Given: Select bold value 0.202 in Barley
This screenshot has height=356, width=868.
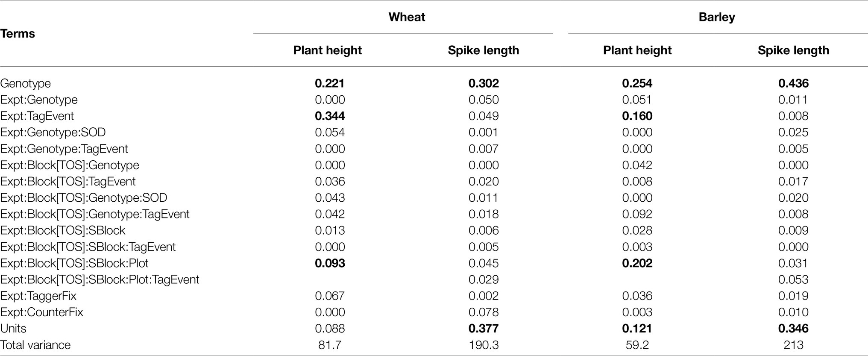Looking at the screenshot, I should tap(637, 263).
